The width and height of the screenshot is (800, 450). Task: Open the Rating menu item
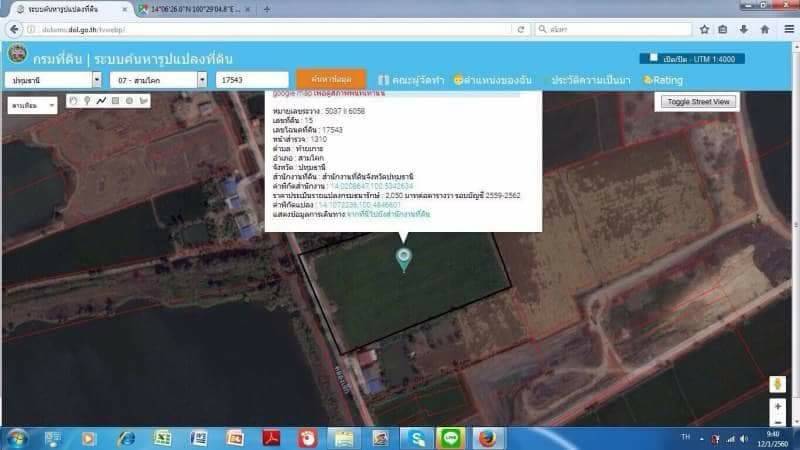pyautogui.click(x=663, y=79)
